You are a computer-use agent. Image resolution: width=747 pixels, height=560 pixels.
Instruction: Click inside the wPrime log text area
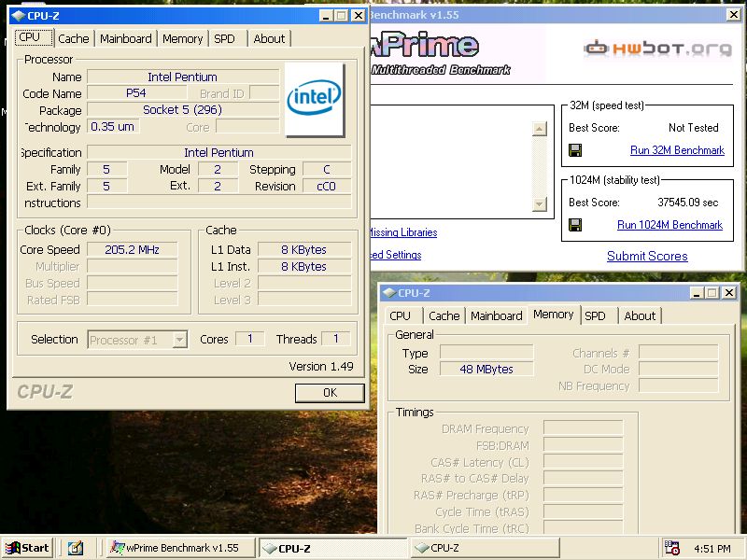(x=450, y=161)
